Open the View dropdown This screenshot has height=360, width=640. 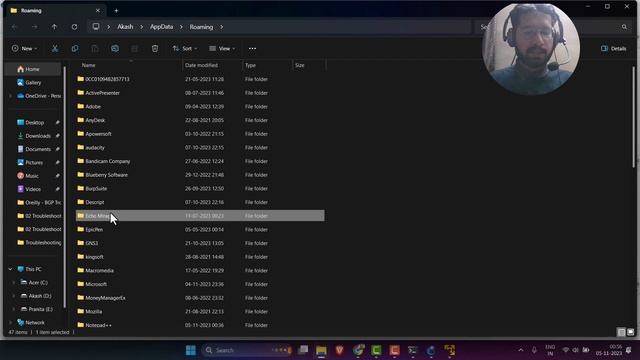(222, 49)
